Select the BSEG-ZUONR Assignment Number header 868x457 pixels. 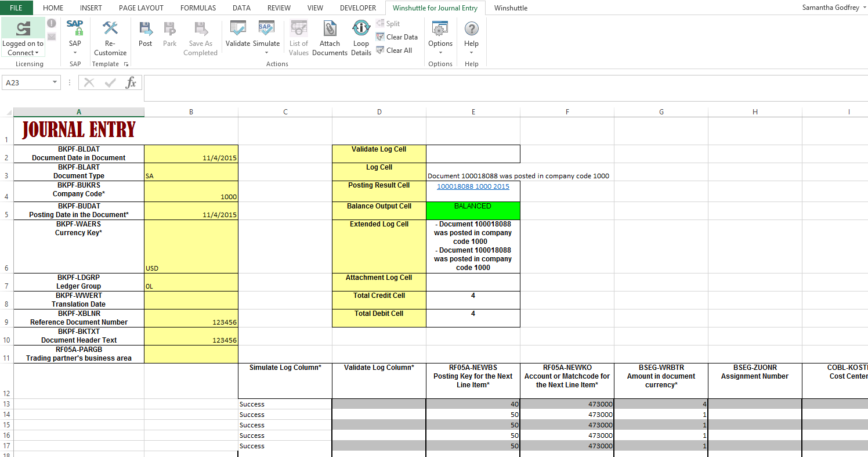pyautogui.click(x=755, y=381)
